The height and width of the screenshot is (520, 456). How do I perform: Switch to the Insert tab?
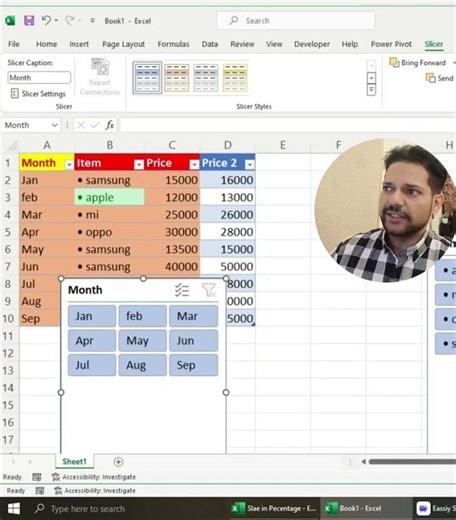click(79, 44)
